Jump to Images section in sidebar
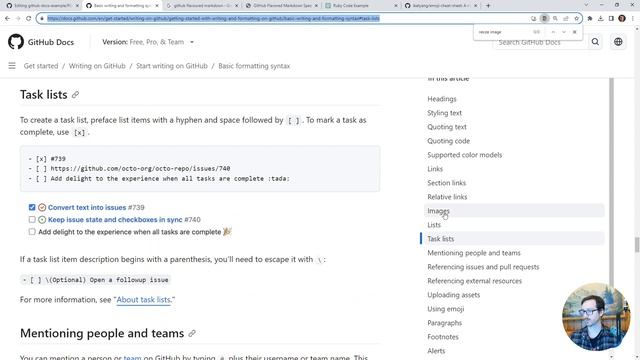 click(x=438, y=211)
